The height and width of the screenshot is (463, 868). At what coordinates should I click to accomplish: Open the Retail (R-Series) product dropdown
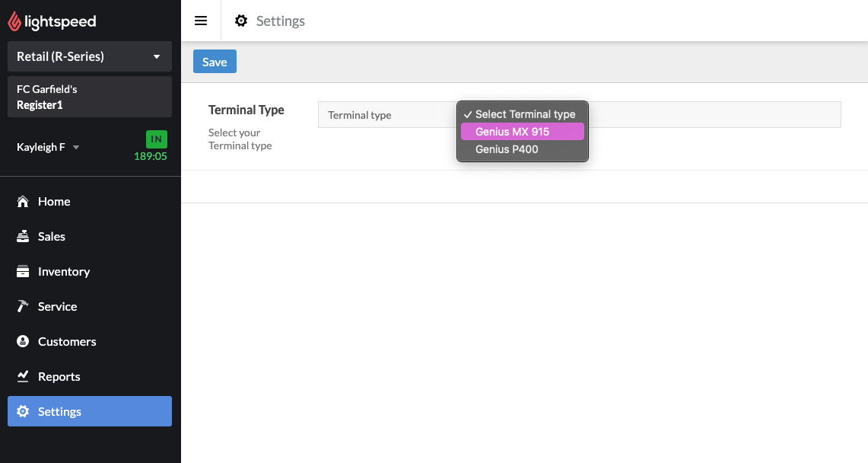click(x=90, y=56)
